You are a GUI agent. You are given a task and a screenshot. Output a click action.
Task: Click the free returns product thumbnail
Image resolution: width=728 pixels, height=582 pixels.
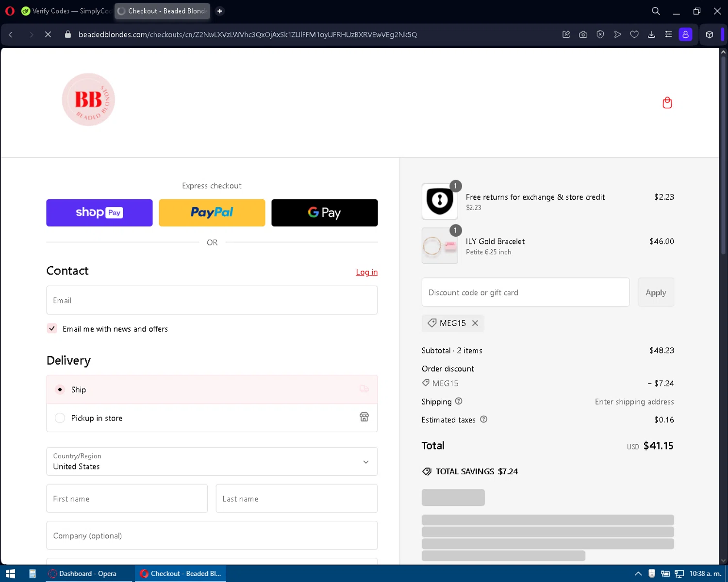pyautogui.click(x=440, y=201)
